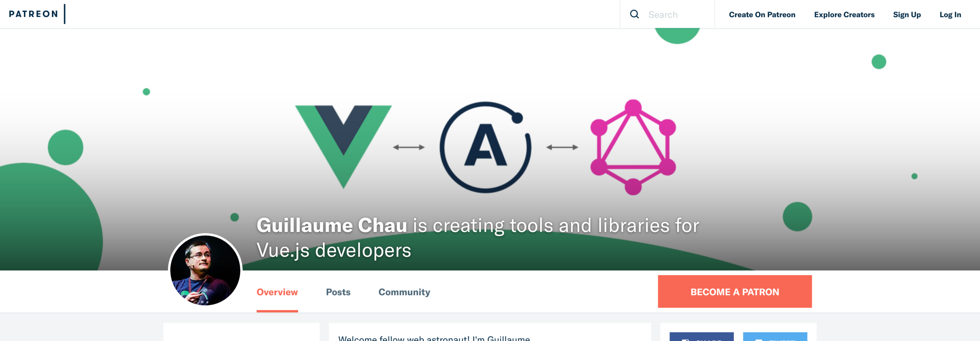The image size is (980, 341).
Task: Click the light-blue Twitter tweet button
Action: click(775, 337)
